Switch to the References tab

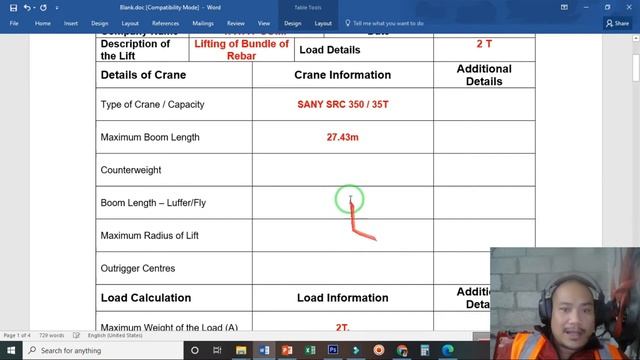point(165,23)
